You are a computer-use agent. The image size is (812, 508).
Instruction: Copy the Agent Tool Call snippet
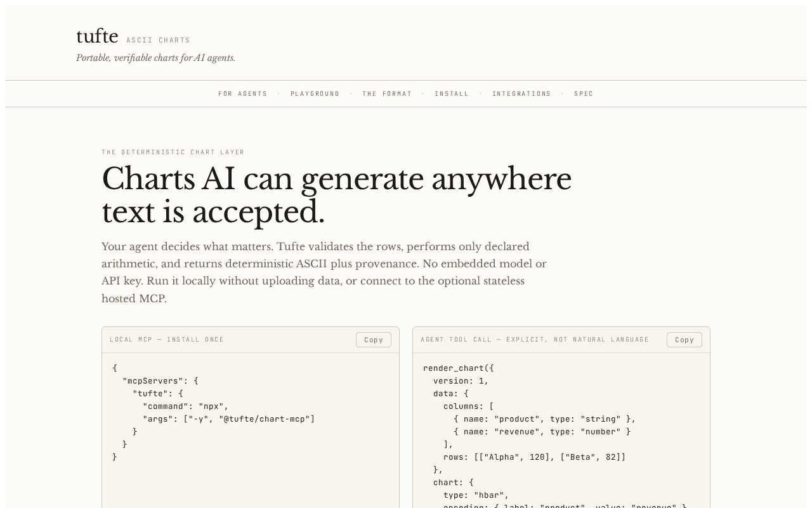click(x=684, y=340)
